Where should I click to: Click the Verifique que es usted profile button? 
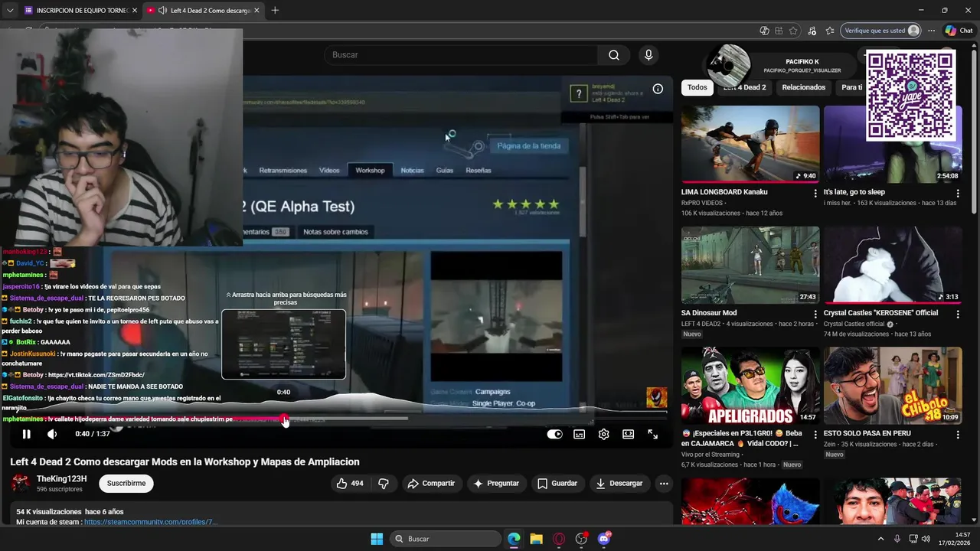(x=881, y=31)
